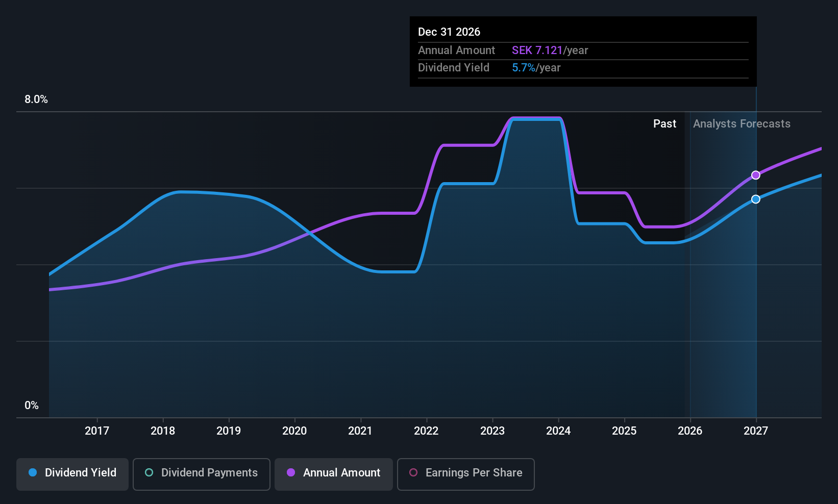Click the 2023 x-axis label
Viewport: 838px width, 504px height.
click(492, 431)
